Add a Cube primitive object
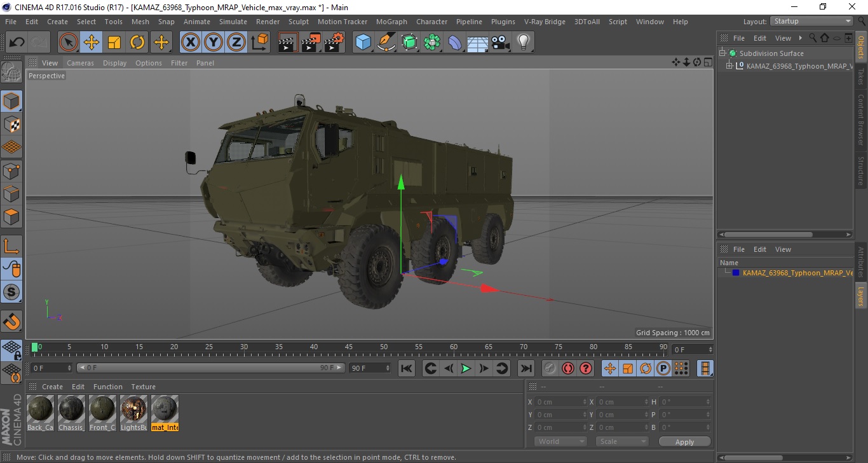868x463 pixels. pos(363,43)
